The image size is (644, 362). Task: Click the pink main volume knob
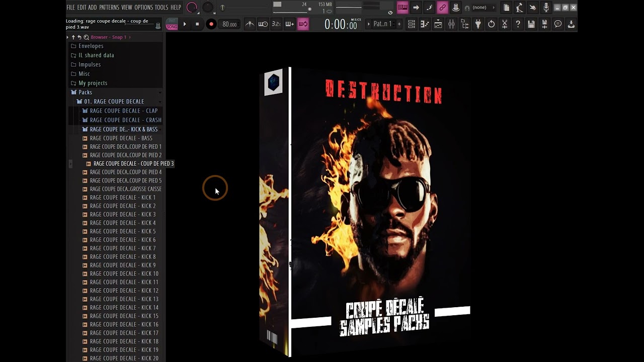[192, 8]
